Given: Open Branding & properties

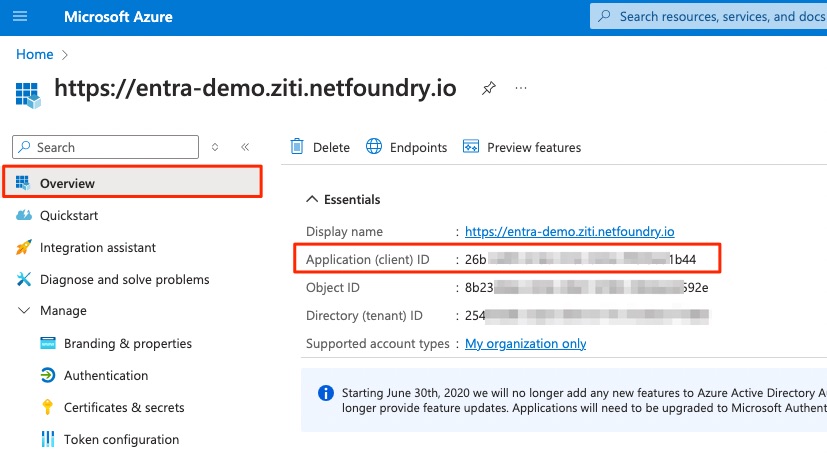Looking at the screenshot, I should pos(128,343).
